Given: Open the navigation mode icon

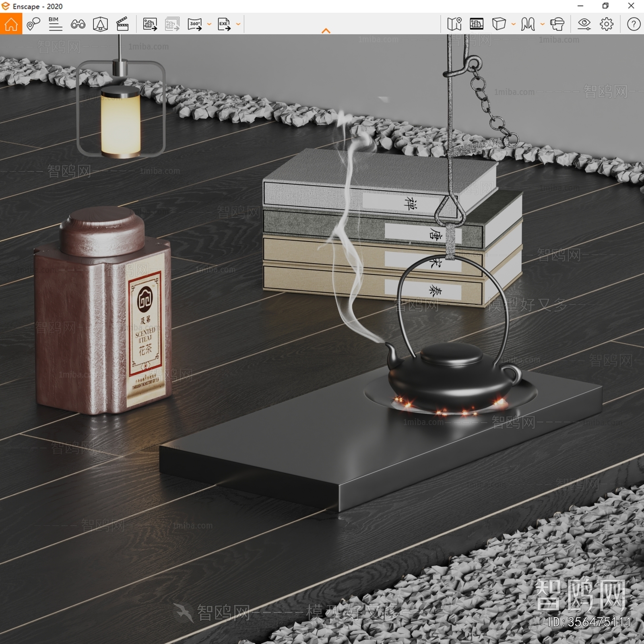Looking at the screenshot, I should 528,24.
